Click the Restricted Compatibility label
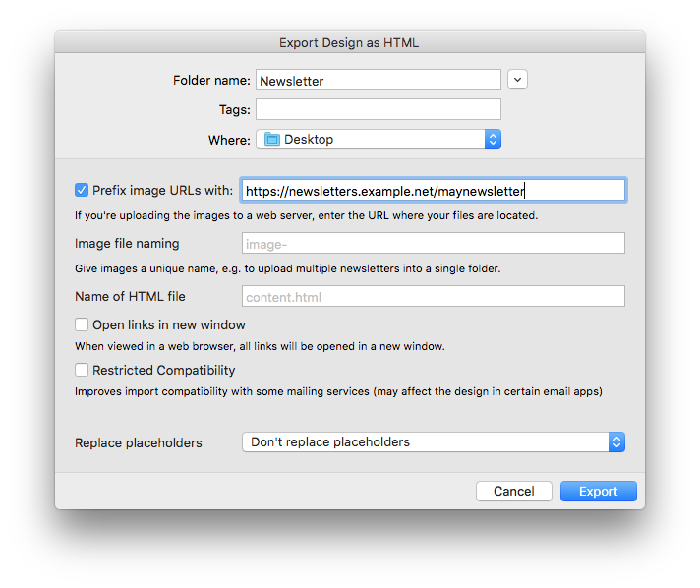The image size is (700, 588). point(163,370)
